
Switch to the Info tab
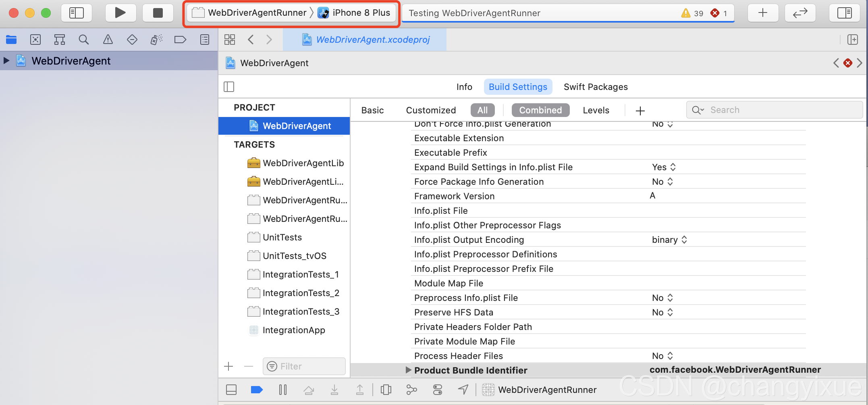point(464,87)
